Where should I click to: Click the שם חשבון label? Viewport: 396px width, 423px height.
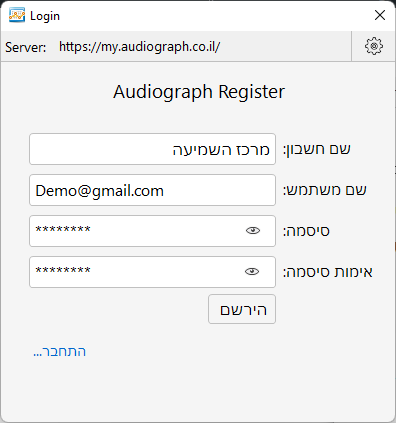pos(317,149)
